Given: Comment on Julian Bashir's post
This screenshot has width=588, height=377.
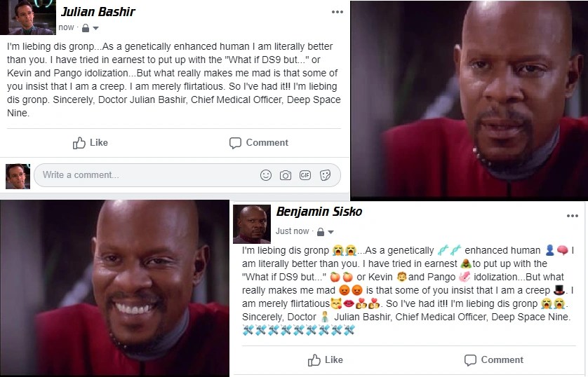Looking at the screenshot, I should click(259, 143).
